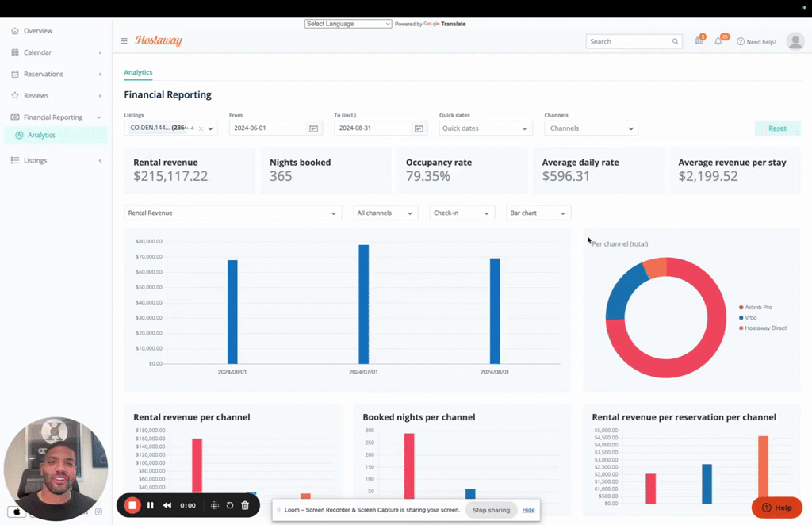
Task: Open the To date calendar picker icon
Action: [x=419, y=128]
